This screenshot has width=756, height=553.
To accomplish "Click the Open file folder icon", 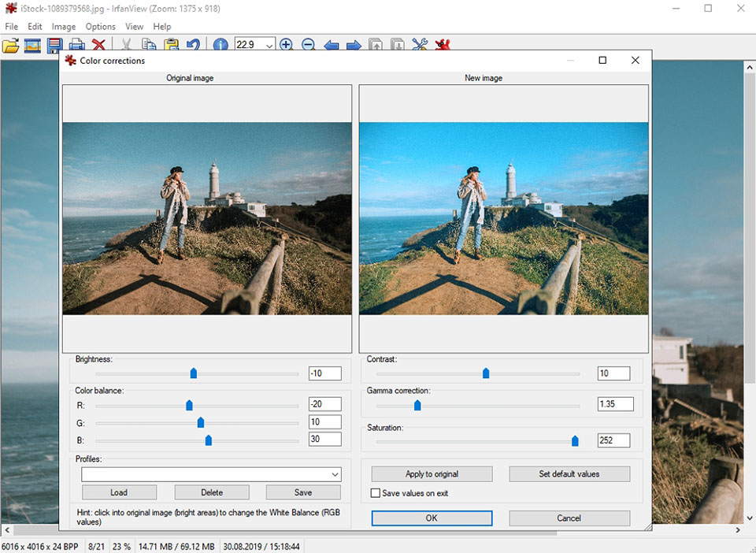I will point(10,46).
